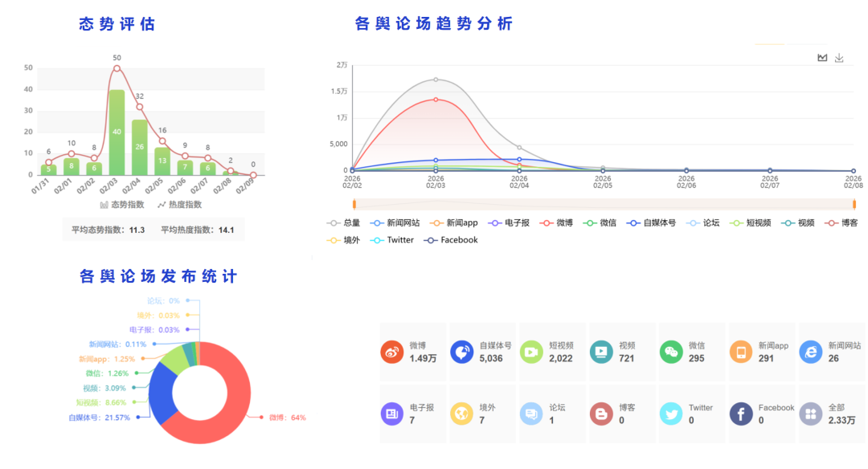Click 视频: 3.09% pie label

[104, 388]
